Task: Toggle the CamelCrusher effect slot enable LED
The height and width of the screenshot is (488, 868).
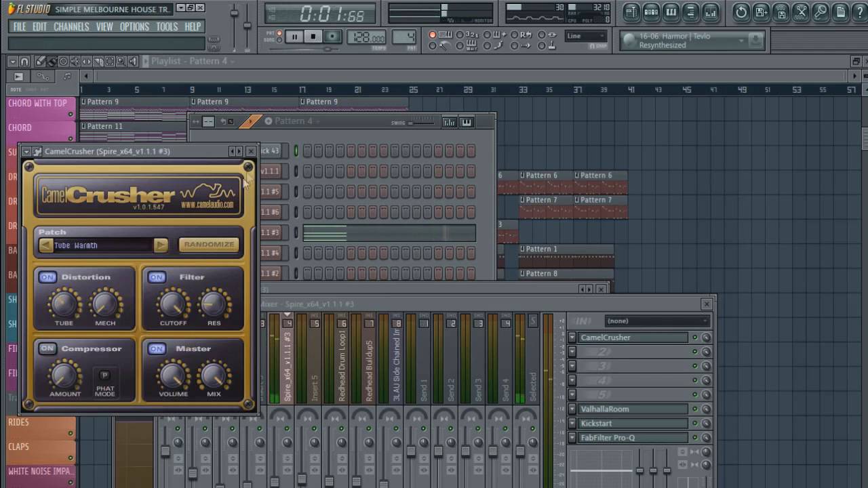Action: [x=694, y=338]
